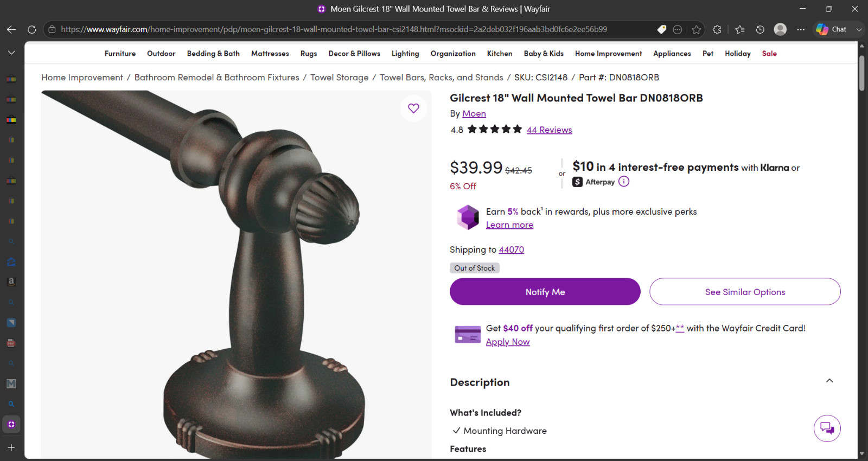
Task: Open the live chat bubble icon
Action: pyautogui.click(x=827, y=428)
